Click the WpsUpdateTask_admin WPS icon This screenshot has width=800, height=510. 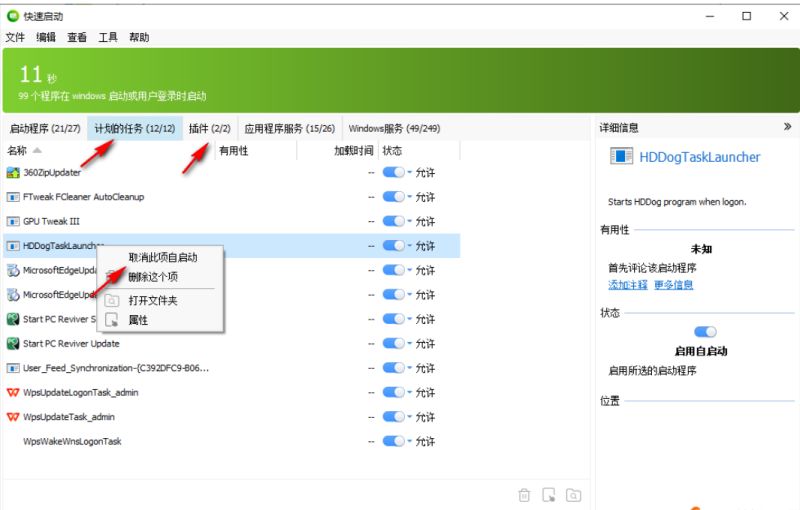click(13, 417)
